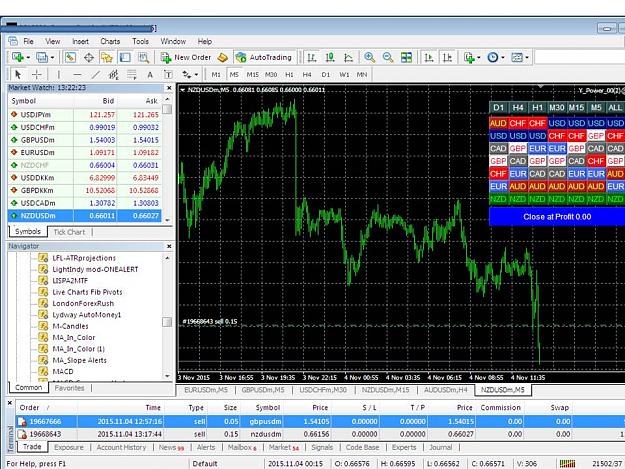Open the Insert menu

(81, 41)
